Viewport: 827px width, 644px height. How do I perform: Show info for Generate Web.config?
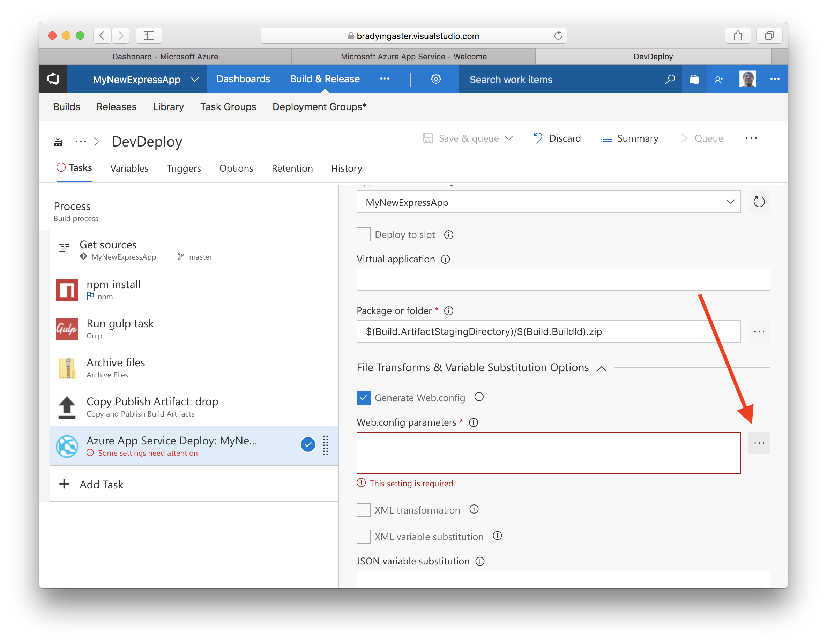click(x=479, y=397)
